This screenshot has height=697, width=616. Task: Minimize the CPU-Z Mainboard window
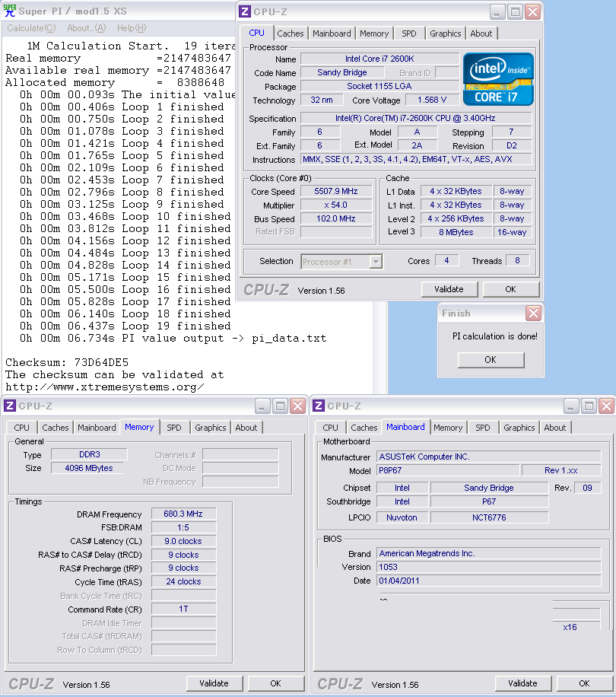571,406
